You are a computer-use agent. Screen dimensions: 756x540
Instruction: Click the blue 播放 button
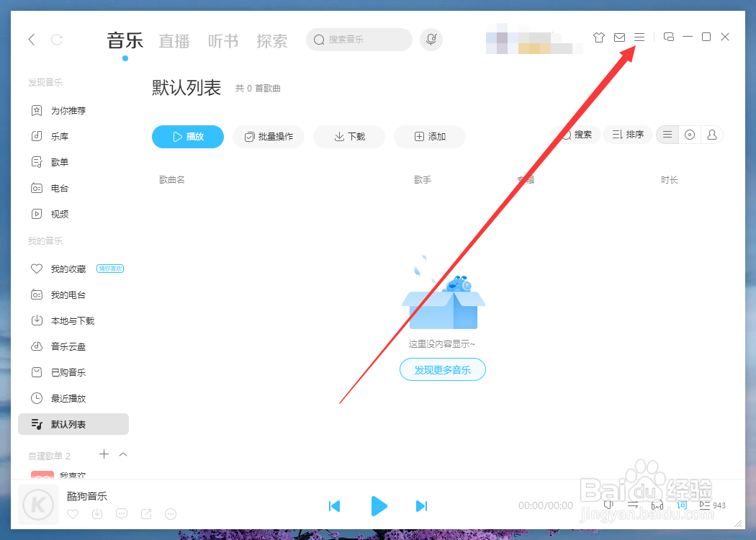coord(187,137)
